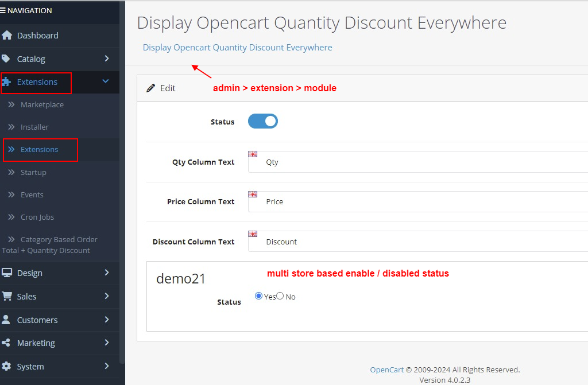Open Dashboard from the navigation
This screenshot has width=588, height=385.
click(60, 36)
